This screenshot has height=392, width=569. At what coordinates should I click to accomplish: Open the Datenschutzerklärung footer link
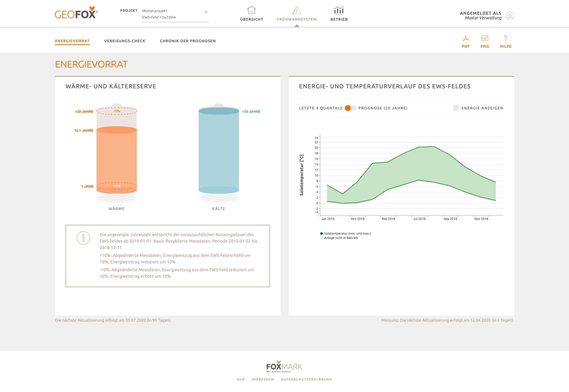click(x=306, y=379)
